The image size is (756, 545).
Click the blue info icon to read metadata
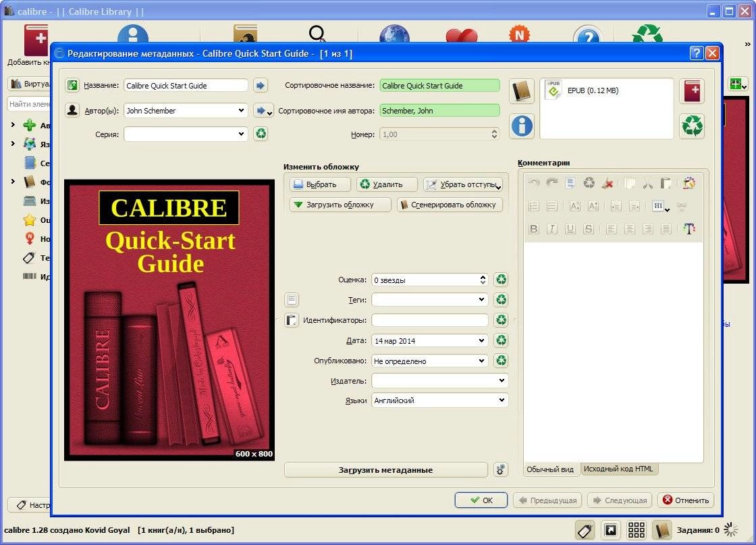click(x=521, y=126)
